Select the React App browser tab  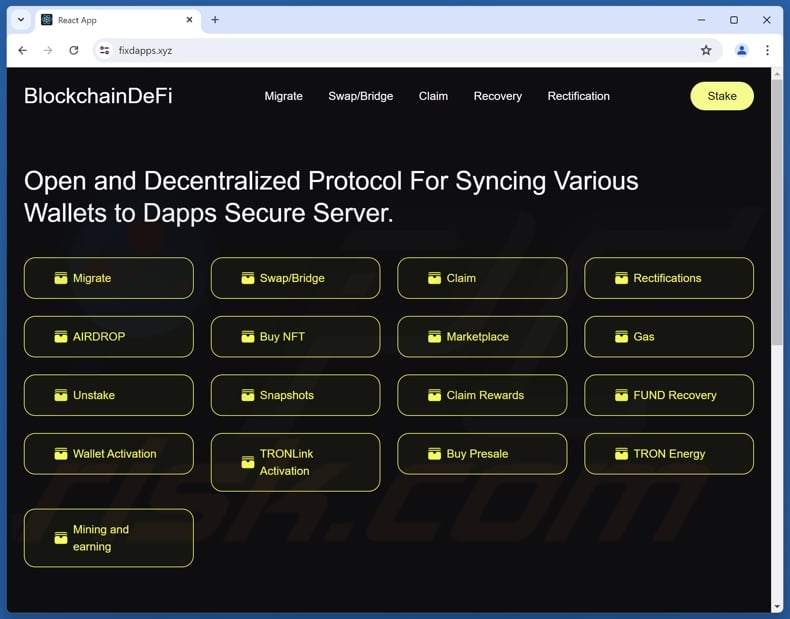pos(118,20)
